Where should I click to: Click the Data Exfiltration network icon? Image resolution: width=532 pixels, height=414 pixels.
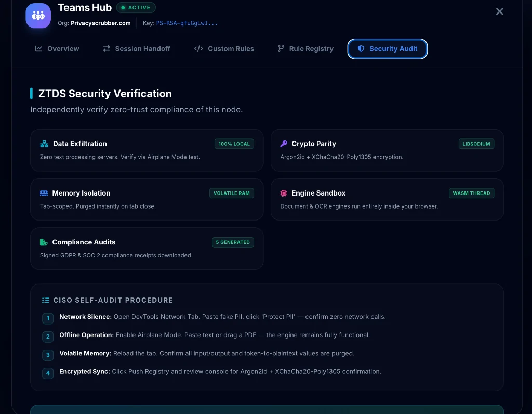(44, 144)
